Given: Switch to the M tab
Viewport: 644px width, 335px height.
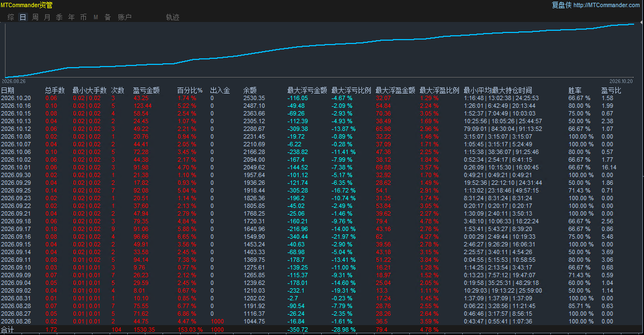Looking at the screenshot, I should pyautogui.click(x=96, y=17).
